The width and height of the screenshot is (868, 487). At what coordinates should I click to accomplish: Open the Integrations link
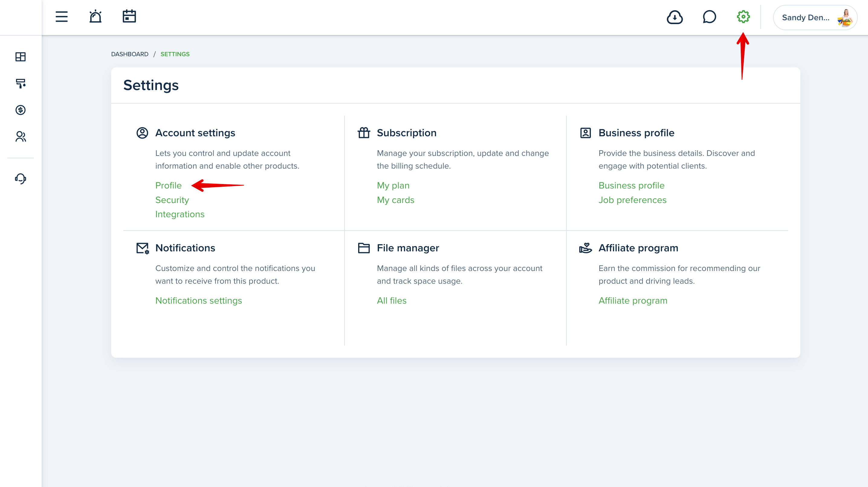click(x=180, y=214)
